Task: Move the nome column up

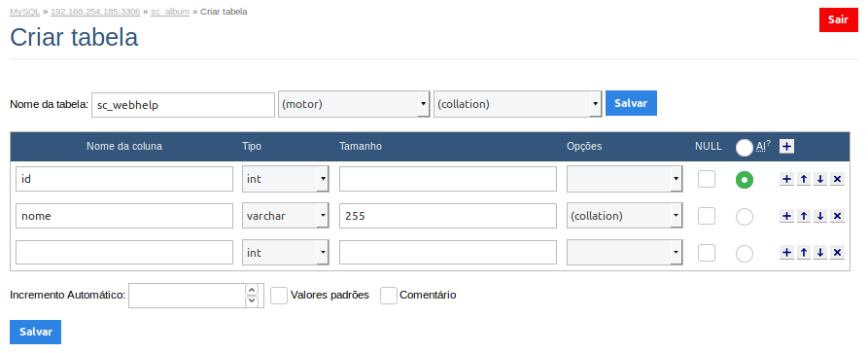Action: click(804, 216)
